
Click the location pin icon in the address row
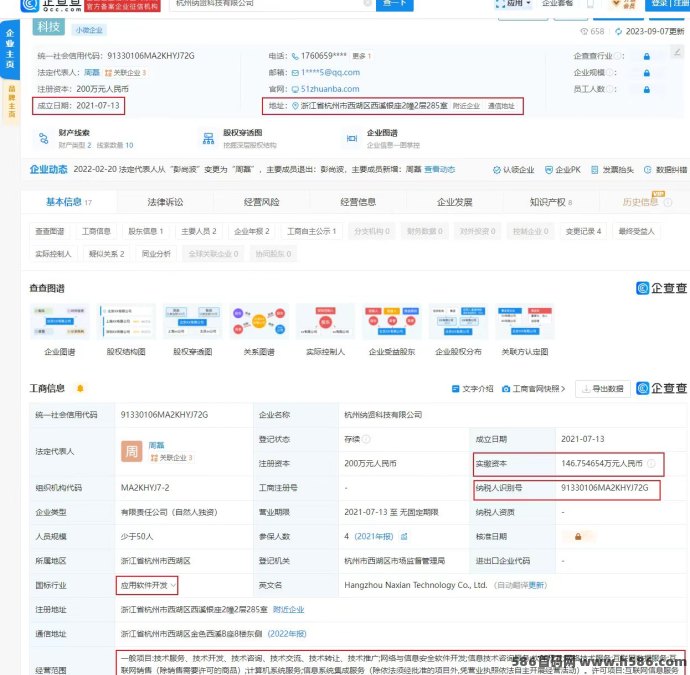(295, 106)
